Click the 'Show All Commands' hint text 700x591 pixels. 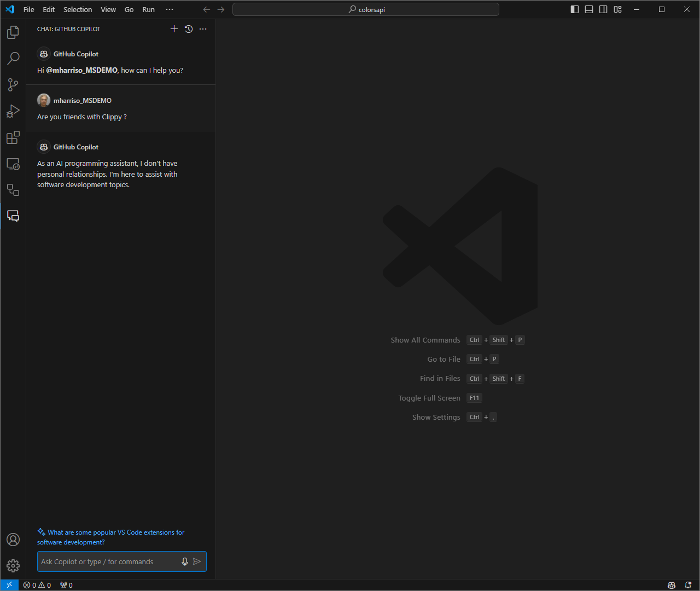click(x=425, y=340)
